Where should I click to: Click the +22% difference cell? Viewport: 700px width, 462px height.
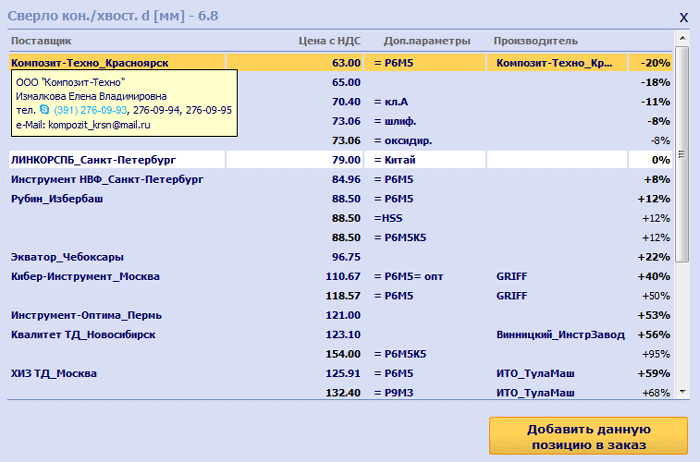654,257
